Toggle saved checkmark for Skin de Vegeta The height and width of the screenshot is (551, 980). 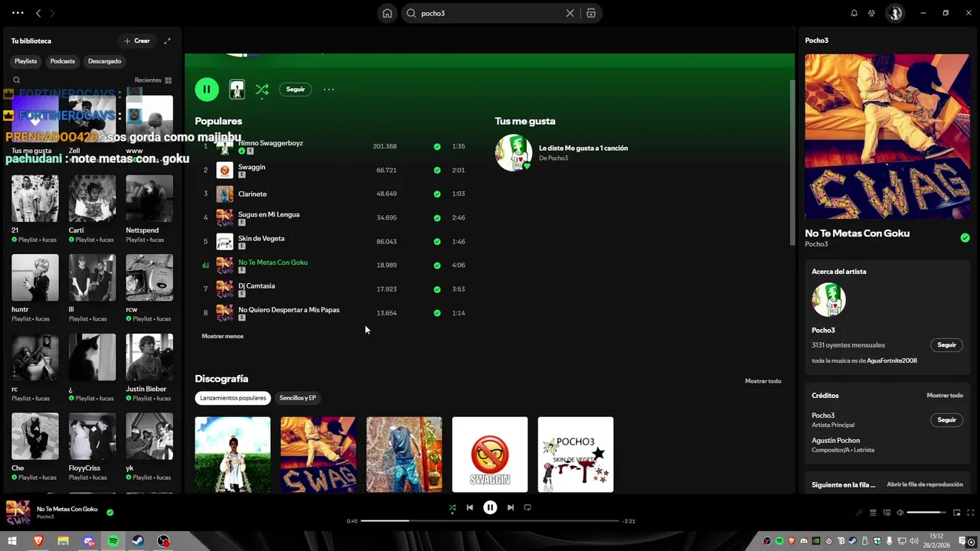(437, 241)
